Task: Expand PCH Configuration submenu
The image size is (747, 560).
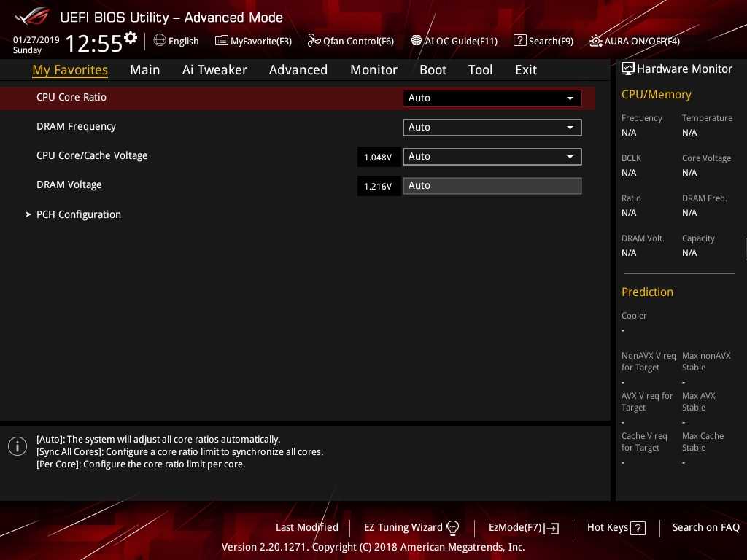Action: tap(78, 214)
